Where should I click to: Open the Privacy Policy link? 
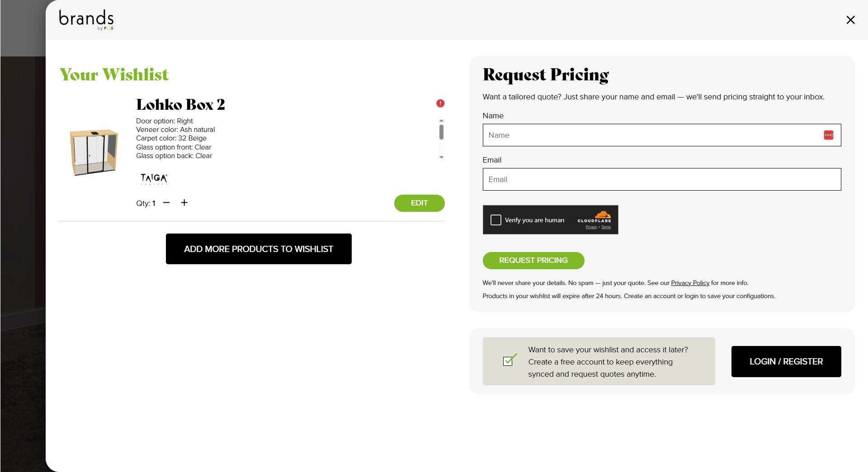pos(690,283)
